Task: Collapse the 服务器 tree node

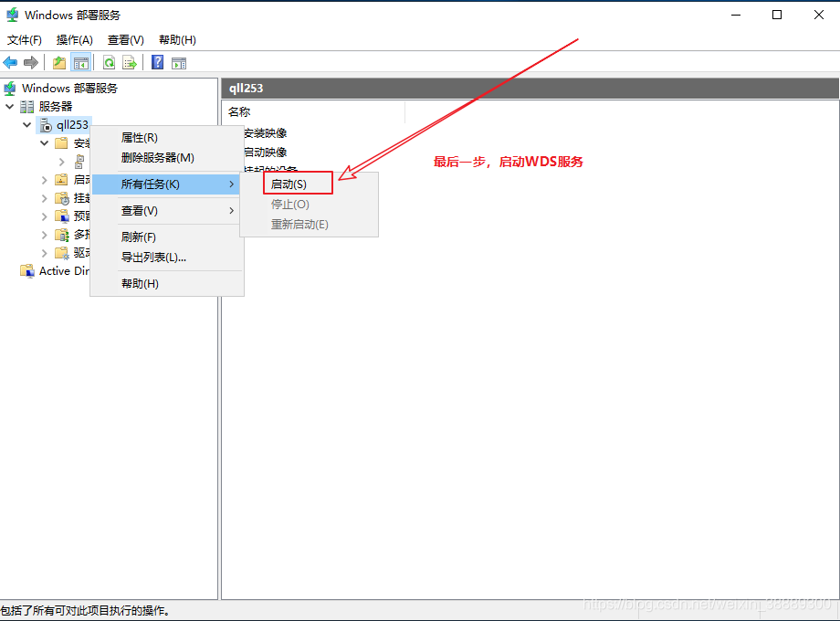Action: click(x=9, y=107)
